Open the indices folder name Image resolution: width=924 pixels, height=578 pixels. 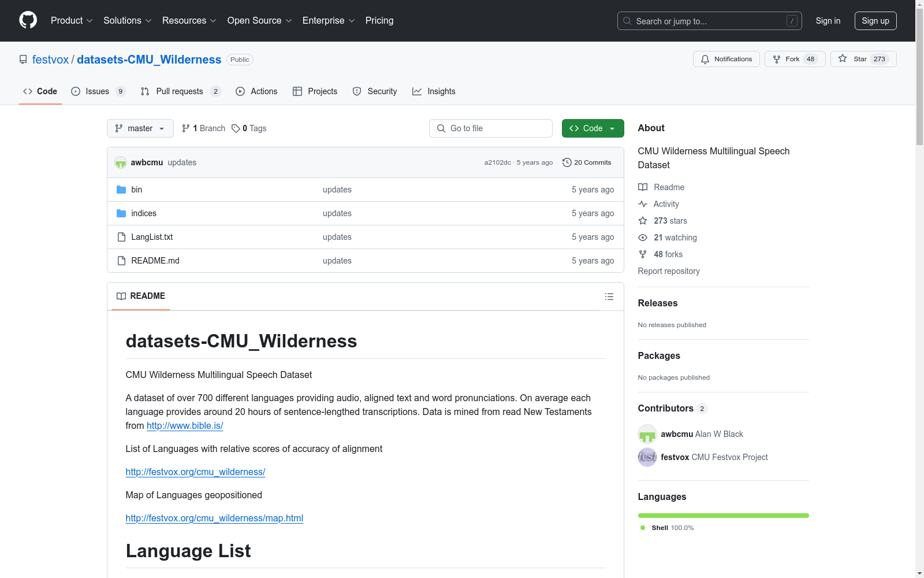(144, 213)
